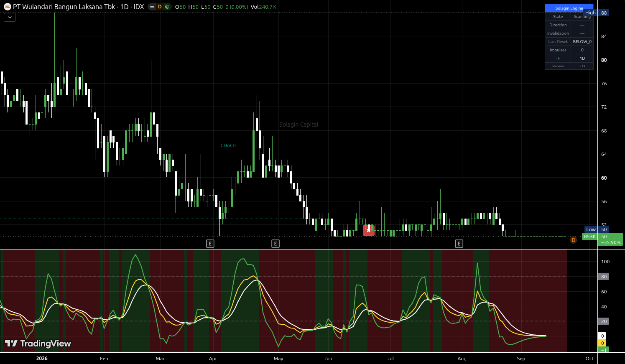Click the yellow 0 indicator value label

pyautogui.click(x=602, y=343)
